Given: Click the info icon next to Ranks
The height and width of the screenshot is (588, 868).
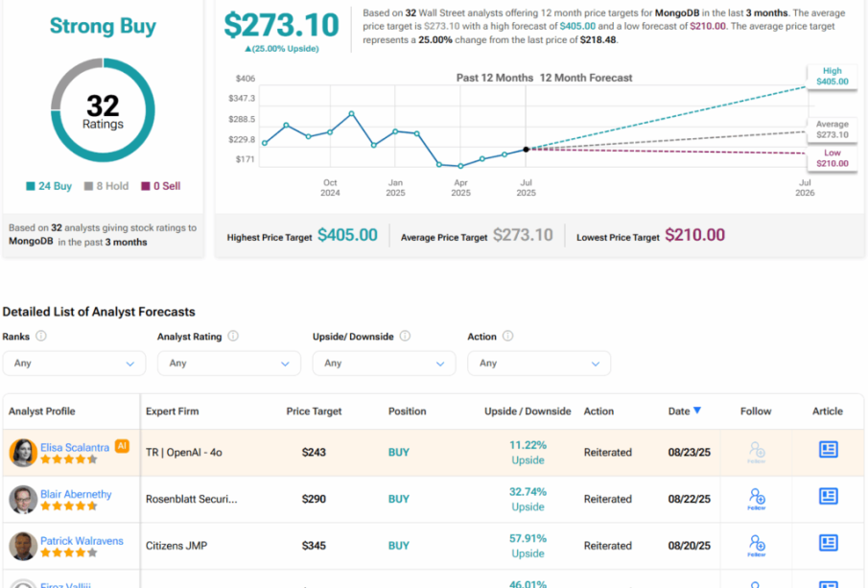Looking at the screenshot, I should pyautogui.click(x=41, y=336).
